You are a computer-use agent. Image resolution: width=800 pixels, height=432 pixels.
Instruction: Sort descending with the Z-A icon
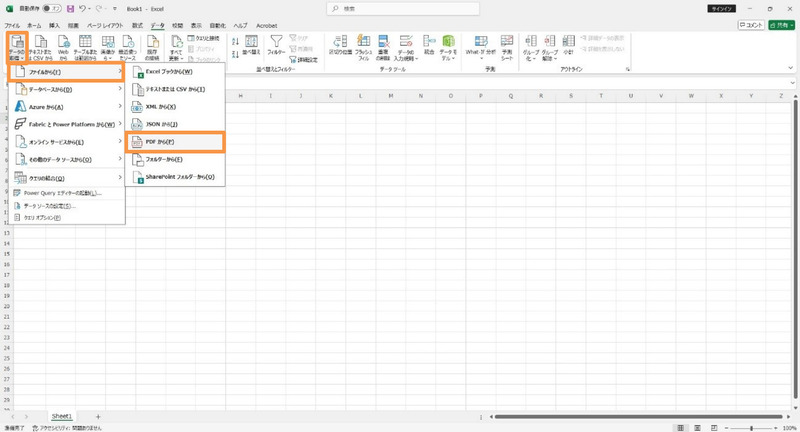coord(235,54)
